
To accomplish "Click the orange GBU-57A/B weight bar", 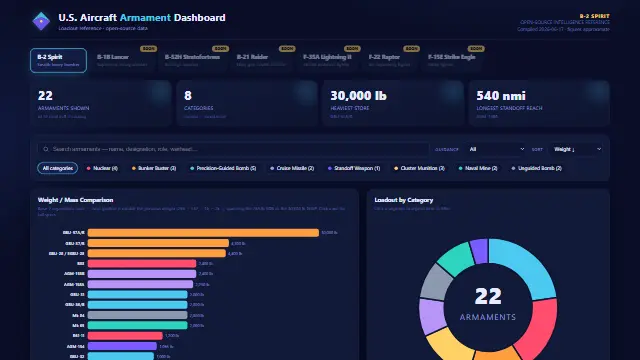I will [x=203, y=233].
